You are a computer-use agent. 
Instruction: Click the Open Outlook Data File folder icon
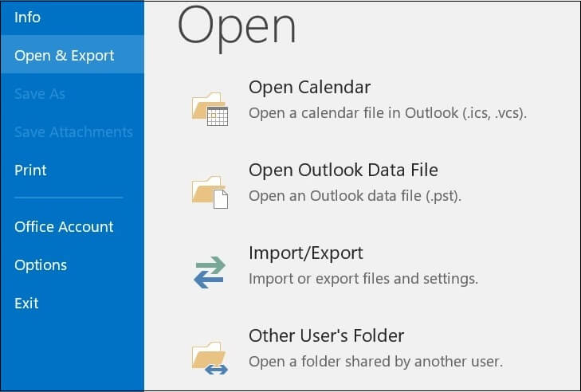click(210, 191)
